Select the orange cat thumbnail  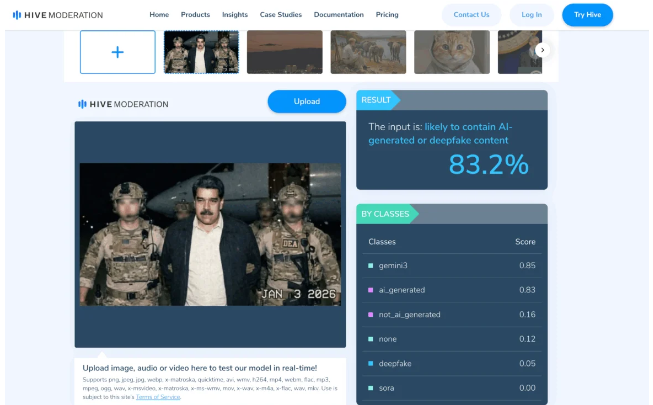point(451,52)
